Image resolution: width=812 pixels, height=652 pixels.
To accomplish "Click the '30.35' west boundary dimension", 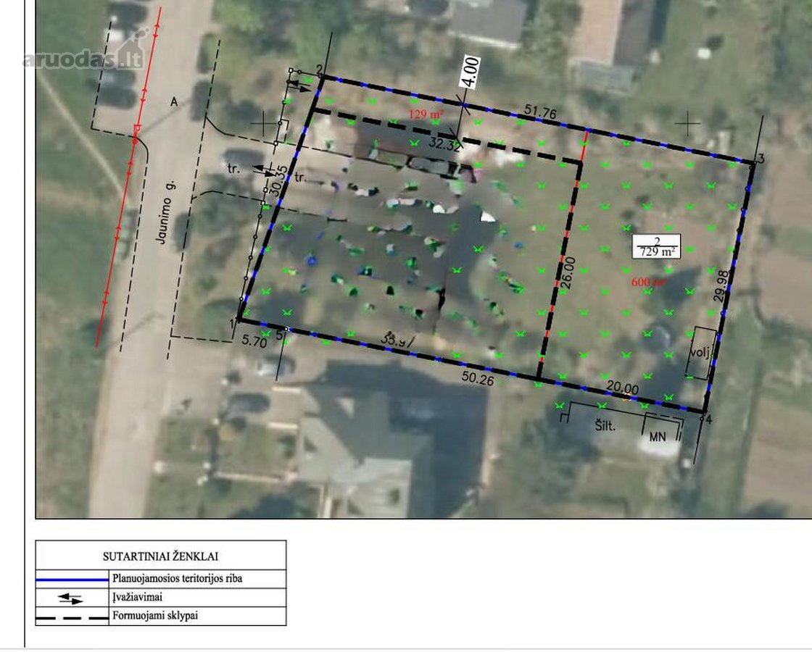I will (278, 180).
